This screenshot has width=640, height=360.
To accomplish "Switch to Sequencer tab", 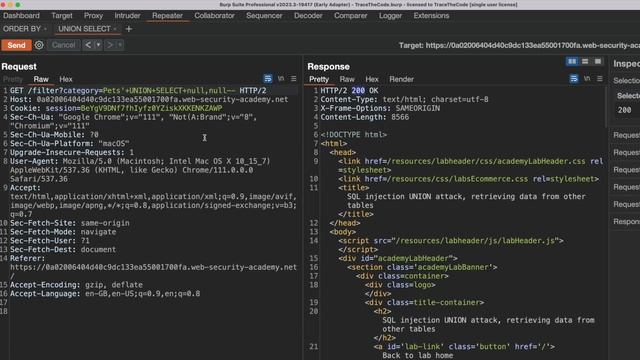I will [264, 16].
